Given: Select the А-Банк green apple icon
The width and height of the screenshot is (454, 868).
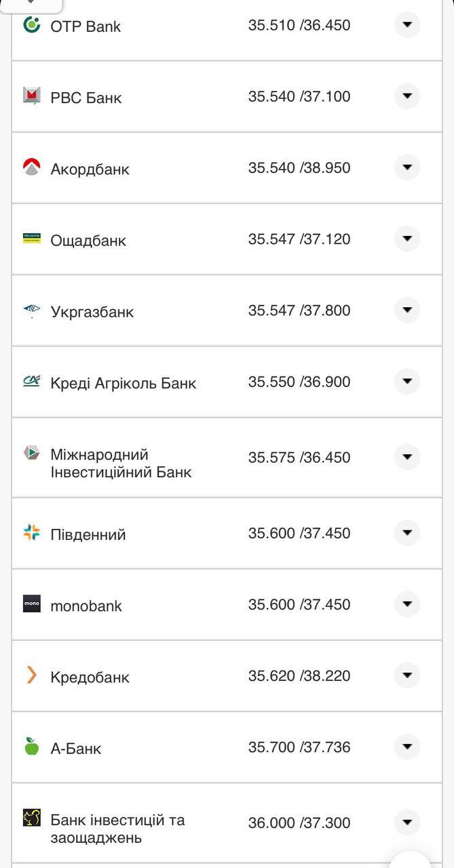Looking at the screenshot, I should click(x=30, y=747).
